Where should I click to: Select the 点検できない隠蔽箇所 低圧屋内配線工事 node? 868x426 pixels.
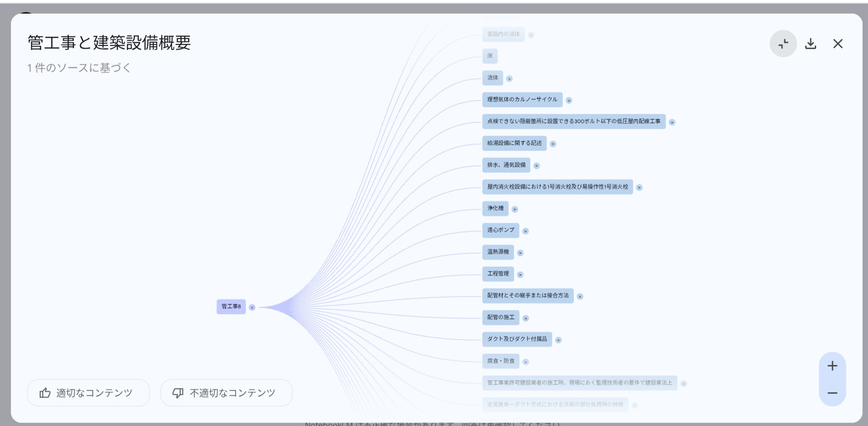click(x=574, y=121)
